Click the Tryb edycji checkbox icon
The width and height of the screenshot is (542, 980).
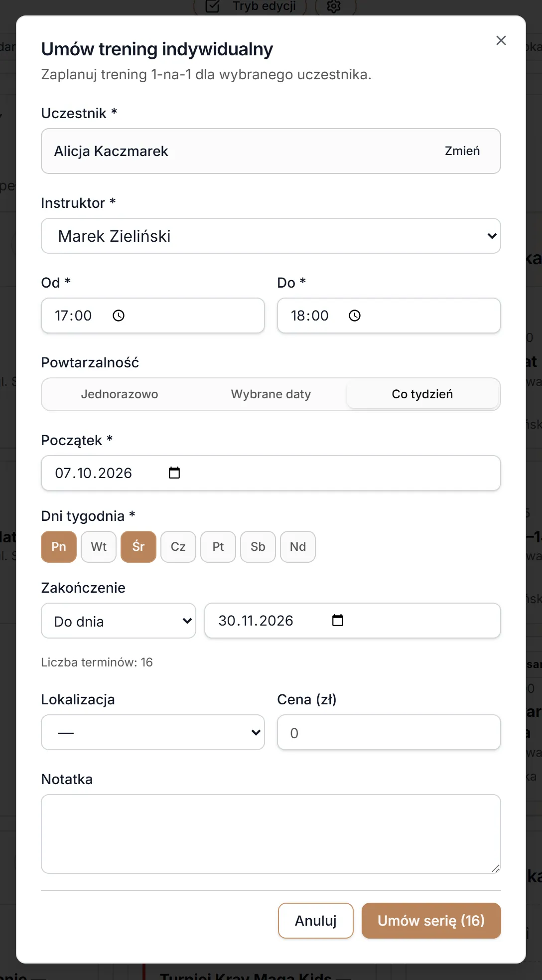[212, 6]
